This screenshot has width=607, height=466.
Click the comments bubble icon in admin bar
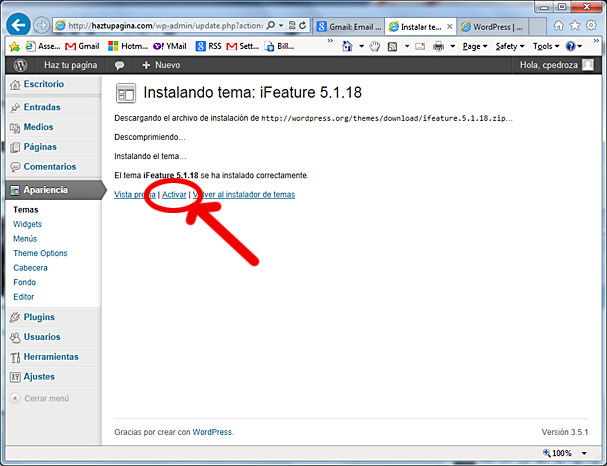coord(119,65)
